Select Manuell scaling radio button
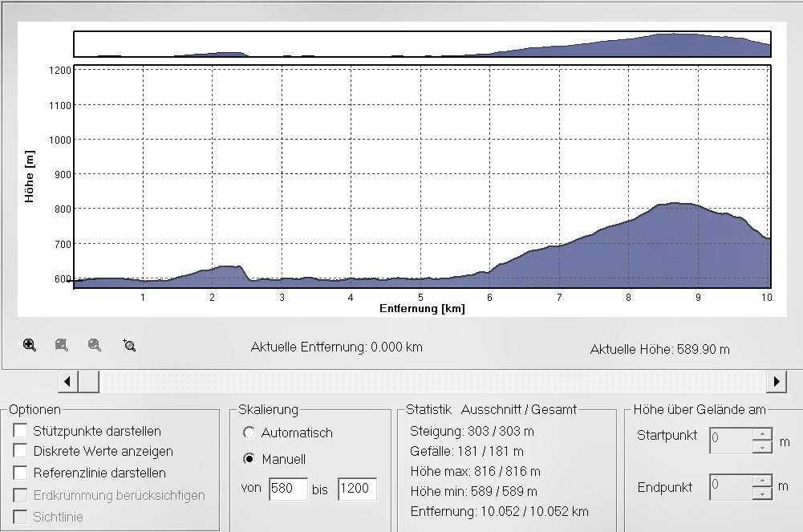The image size is (803, 532). [249, 460]
